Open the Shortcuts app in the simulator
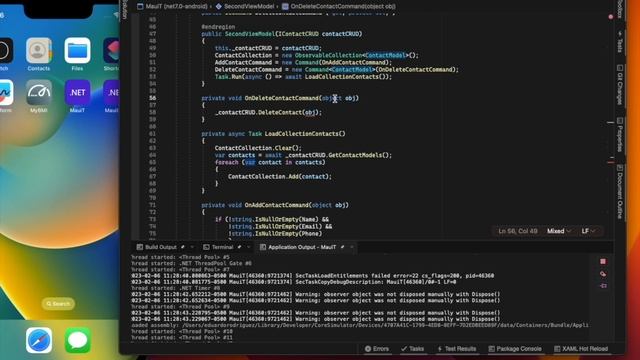640x360 pixels. 111,51
